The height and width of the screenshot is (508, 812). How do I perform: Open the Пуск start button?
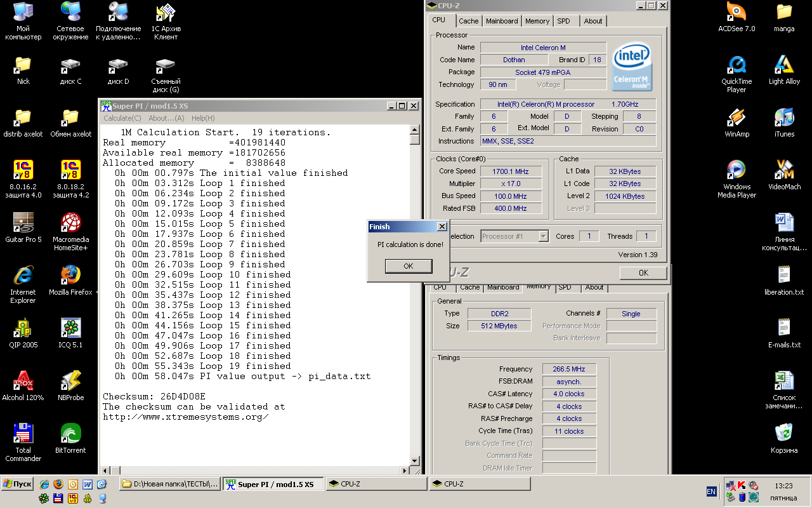17,484
